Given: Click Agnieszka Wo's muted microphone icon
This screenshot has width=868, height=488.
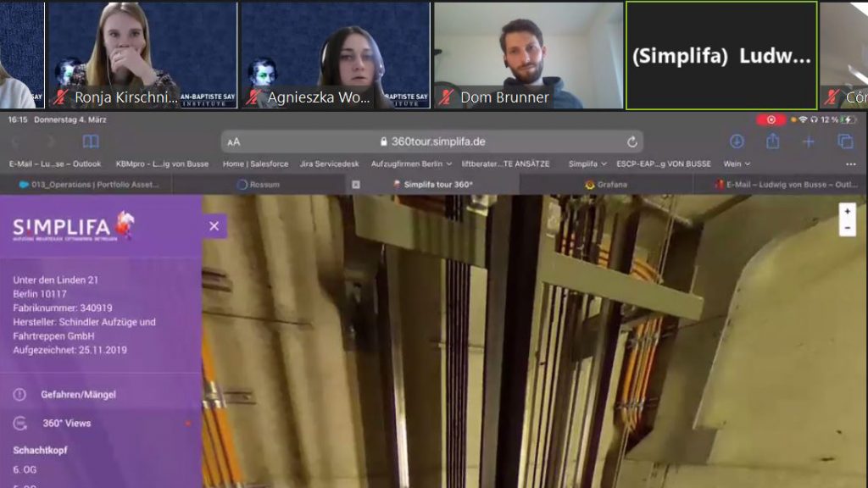Looking at the screenshot, I should pyautogui.click(x=253, y=97).
